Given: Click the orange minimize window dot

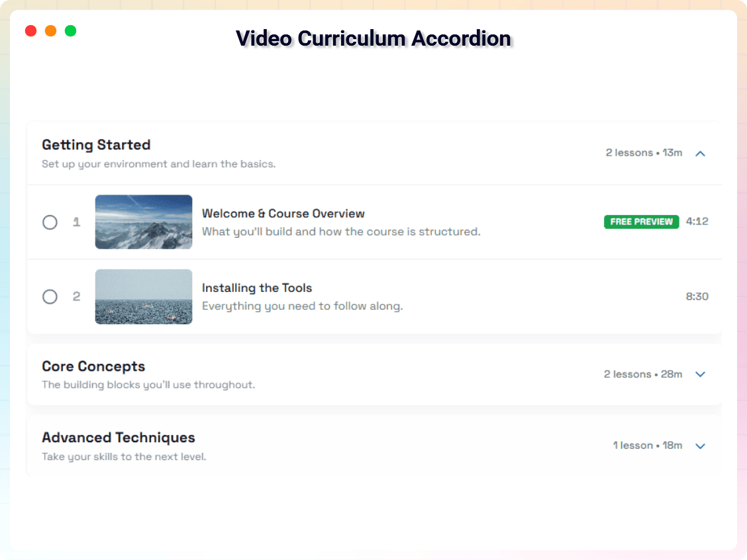Looking at the screenshot, I should (50, 31).
